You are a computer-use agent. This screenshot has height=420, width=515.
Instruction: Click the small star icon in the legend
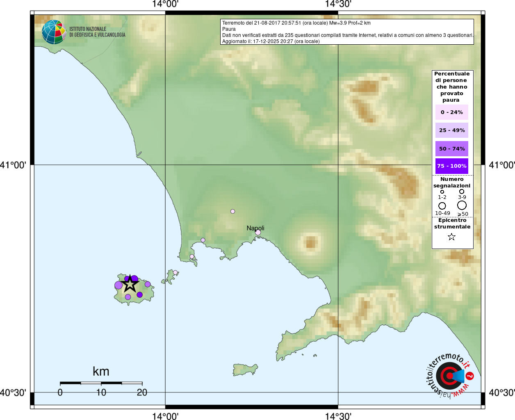click(451, 237)
